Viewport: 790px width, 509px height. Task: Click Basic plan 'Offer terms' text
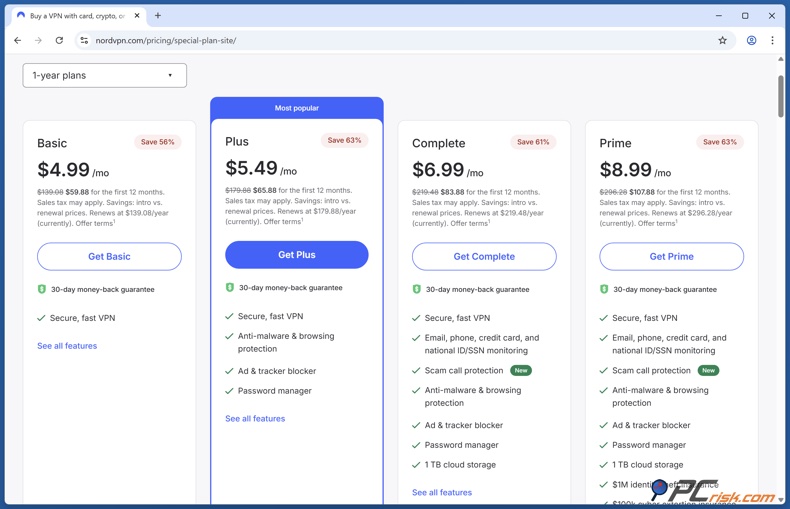(94, 223)
